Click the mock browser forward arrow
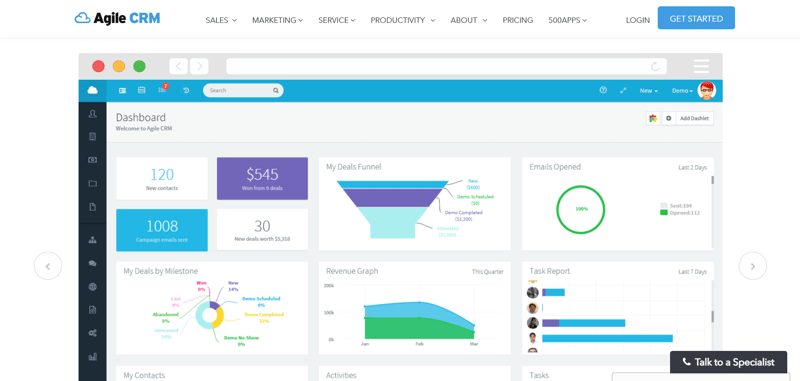Viewport: 800px width, 381px height. [x=199, y=66]
